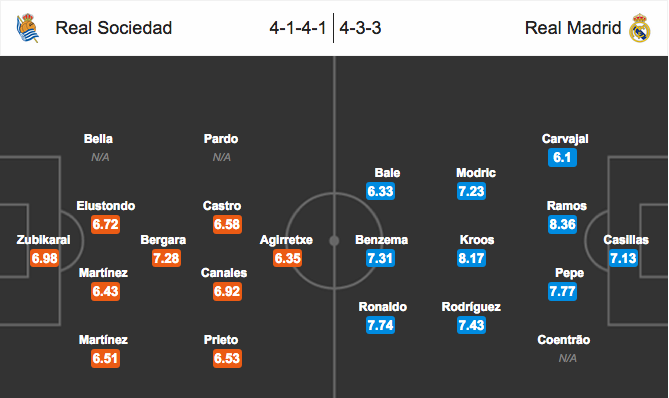669x398 pixels.
Task: Select Kroos's 8.17 rating badge
Action: pyautogui.click(x=471, y=258)
